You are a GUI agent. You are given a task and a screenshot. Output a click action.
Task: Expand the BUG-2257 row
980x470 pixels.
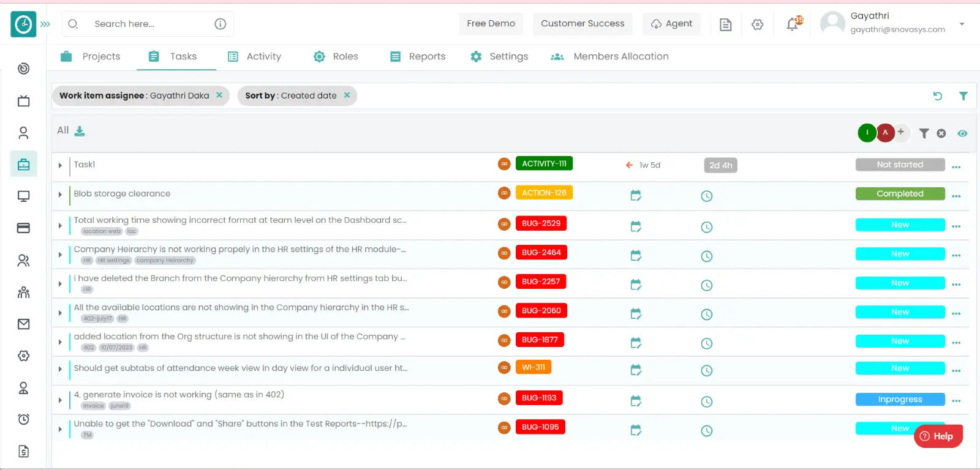pyautogui.click(x=60, y=284)
